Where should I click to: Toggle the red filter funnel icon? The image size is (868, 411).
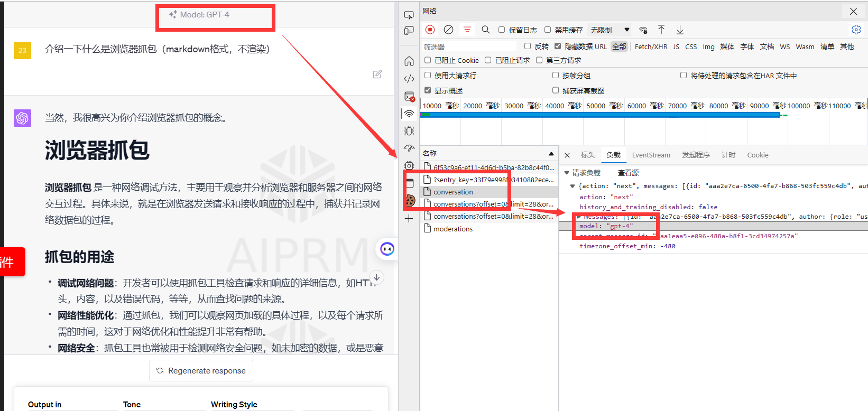click(467, 30)
